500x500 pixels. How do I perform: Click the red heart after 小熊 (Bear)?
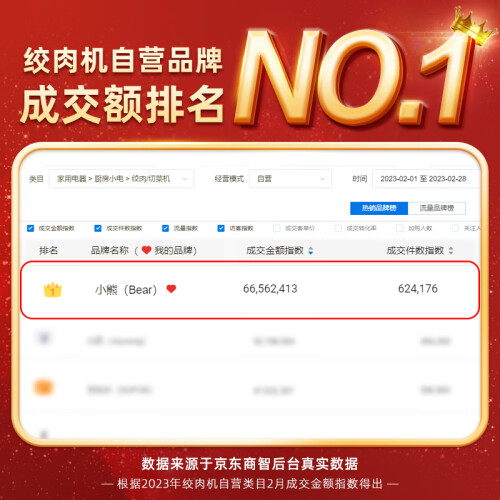click(171, 289)
